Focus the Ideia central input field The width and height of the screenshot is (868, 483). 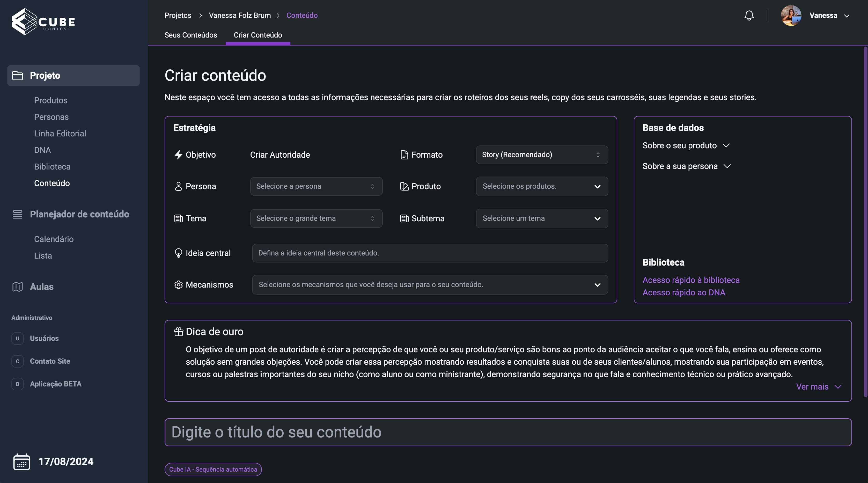[x=430, y=253]
